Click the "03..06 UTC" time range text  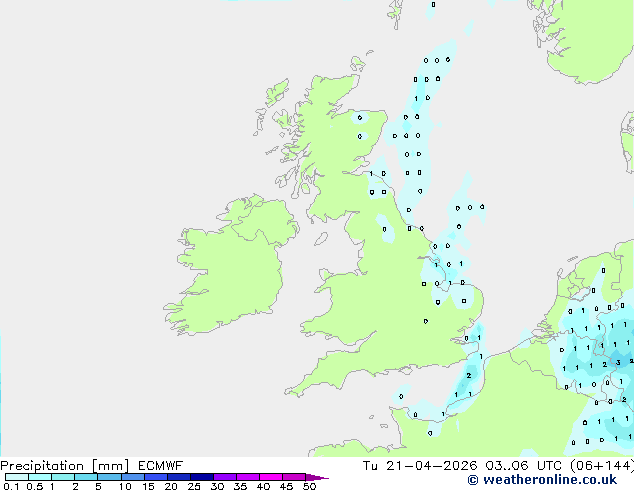click(523, 466)
